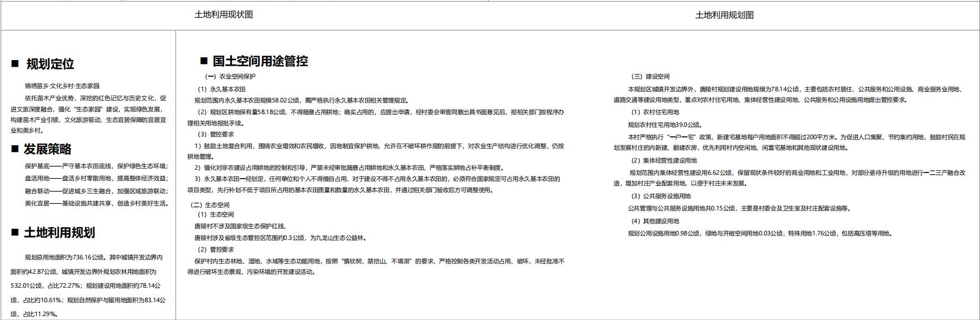
Task: Click the （一）农业空间保护 subheading
Action: tap(230, 77)
